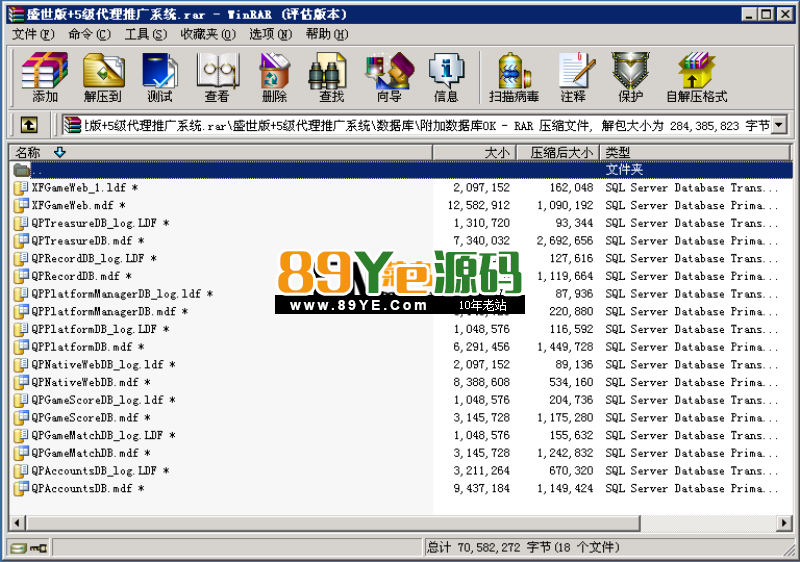Sort by 大小 (Size) column header
Viewport: 800px width, 562px height.
[x=474, y=152]
